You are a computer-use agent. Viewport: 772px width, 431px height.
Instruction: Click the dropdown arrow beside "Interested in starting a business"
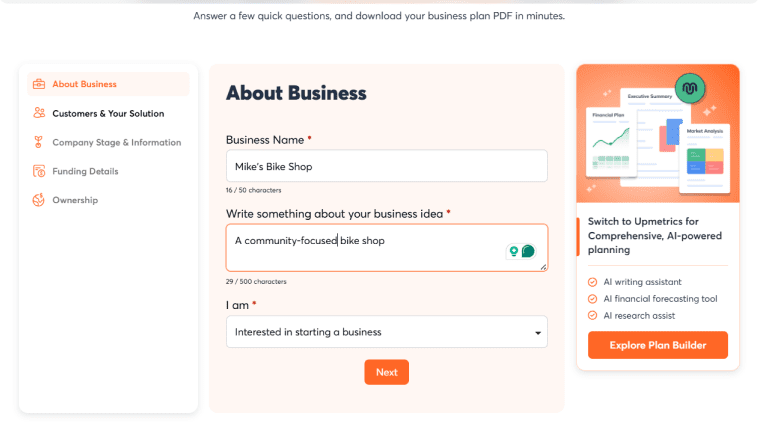(x=537, y=332)
